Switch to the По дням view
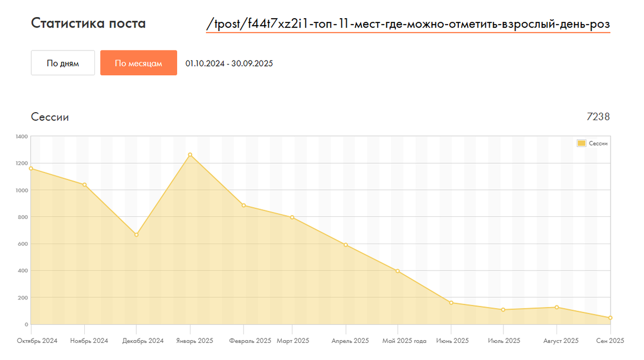644x360 pixels. tap(63, 63)
